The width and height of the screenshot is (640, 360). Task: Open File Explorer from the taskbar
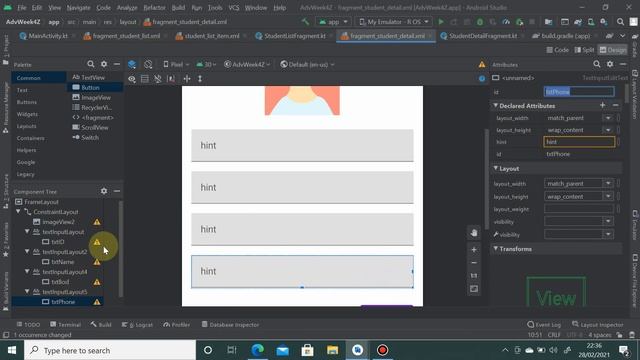pos(332,350)
